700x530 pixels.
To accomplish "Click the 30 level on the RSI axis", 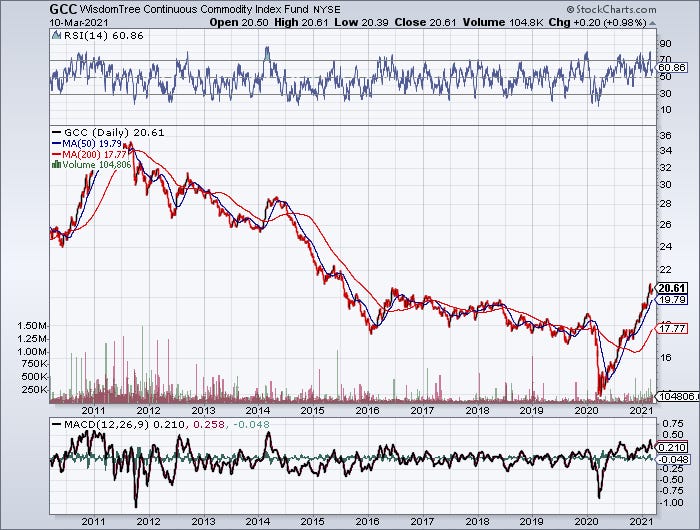I will click(x=665, y=93).
